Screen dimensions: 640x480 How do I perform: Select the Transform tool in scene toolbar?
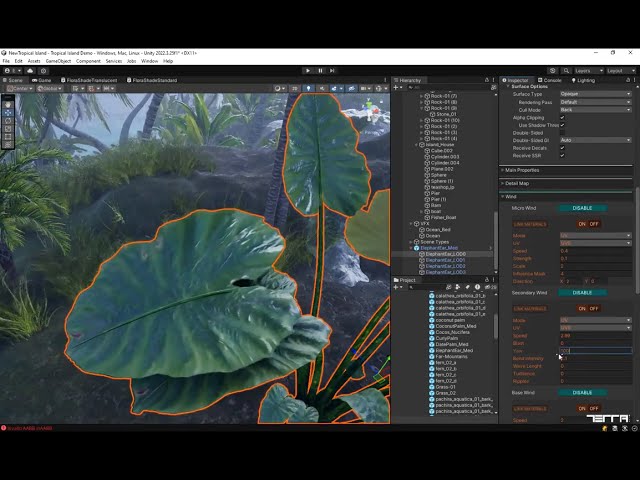(x=8, y=144)
